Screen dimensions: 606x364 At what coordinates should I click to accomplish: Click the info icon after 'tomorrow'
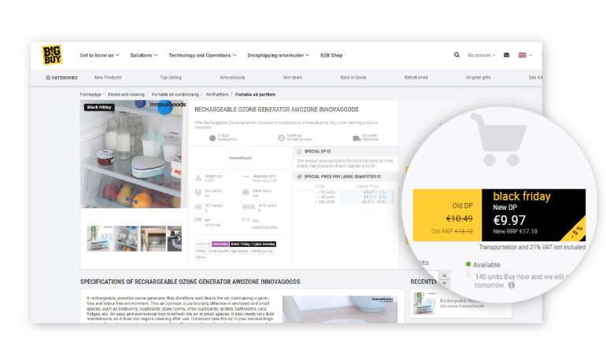pyautogui.click(x=512, y=285)
